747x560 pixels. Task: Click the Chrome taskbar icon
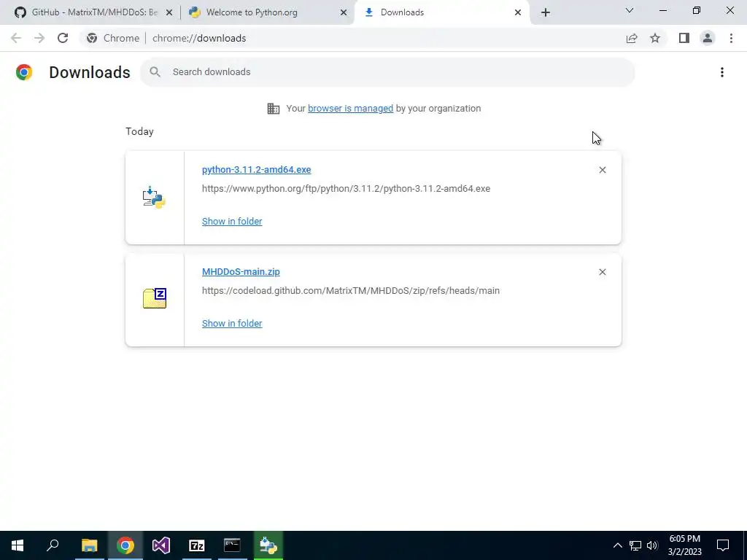click(x=125, y=545)
